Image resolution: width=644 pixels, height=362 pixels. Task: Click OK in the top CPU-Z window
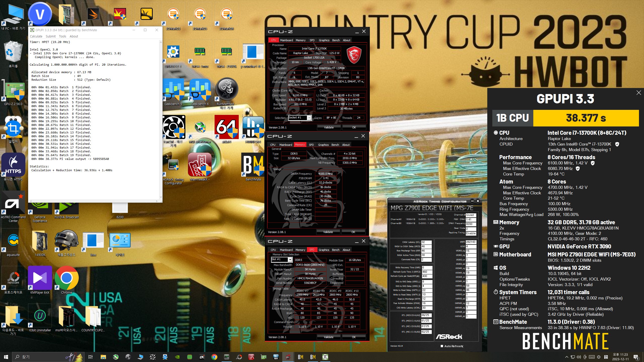pyautogui.click(x=354, y=127)
